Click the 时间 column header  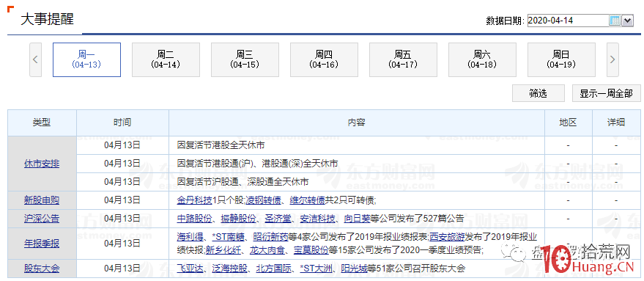tap(122, 123)
